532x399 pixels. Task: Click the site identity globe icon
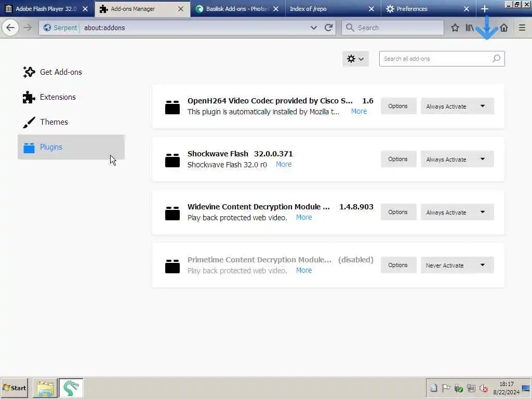(x=47, y=28)
